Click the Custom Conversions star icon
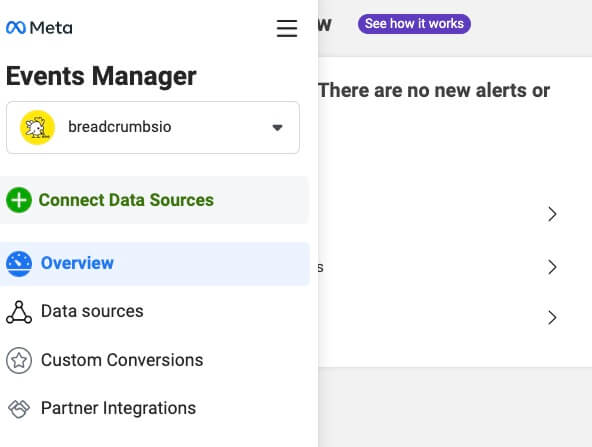 point(19,361)
